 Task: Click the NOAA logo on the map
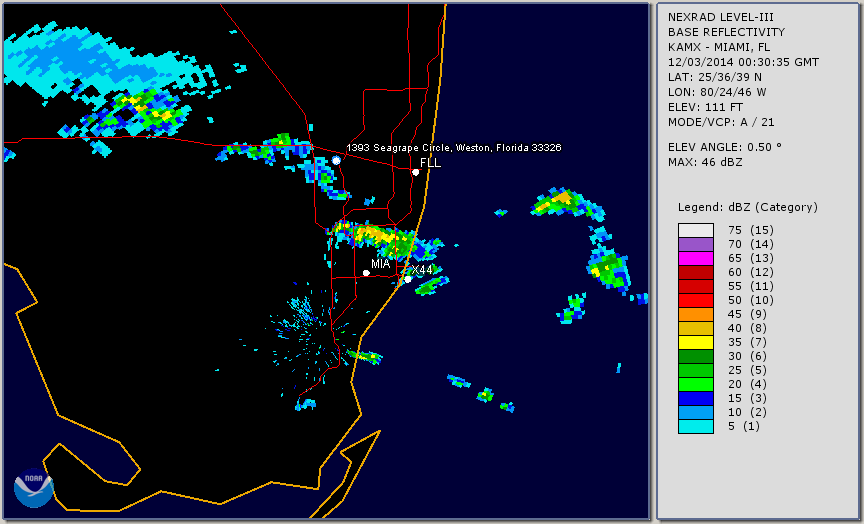point(34,488)
